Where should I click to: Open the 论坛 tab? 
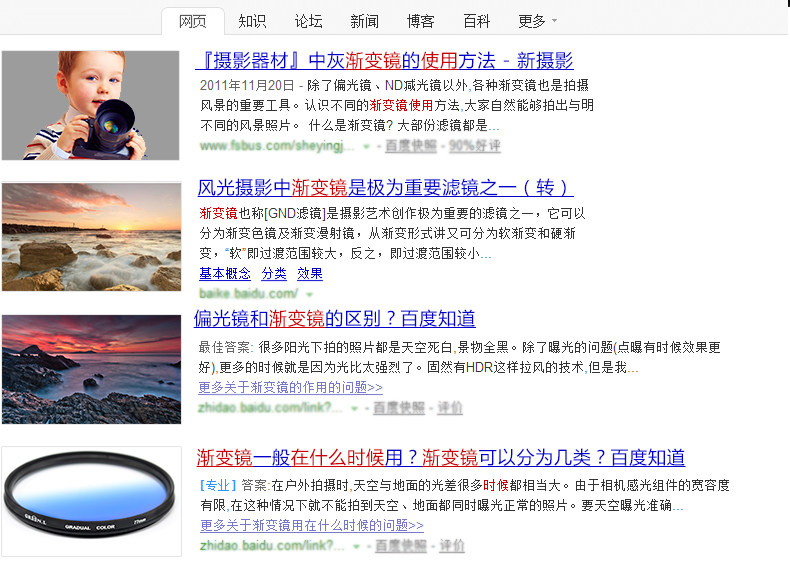pyautogui.click(x=308, y=21)
